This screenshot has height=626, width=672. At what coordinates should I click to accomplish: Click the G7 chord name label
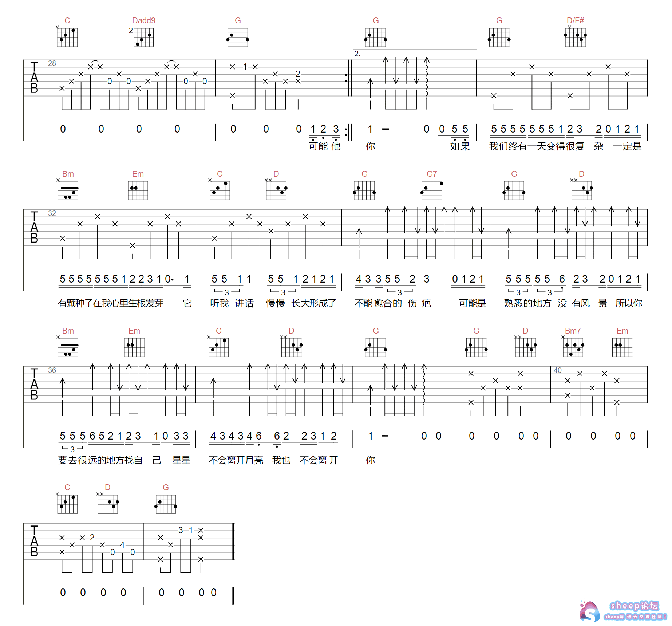coord(432,174)
